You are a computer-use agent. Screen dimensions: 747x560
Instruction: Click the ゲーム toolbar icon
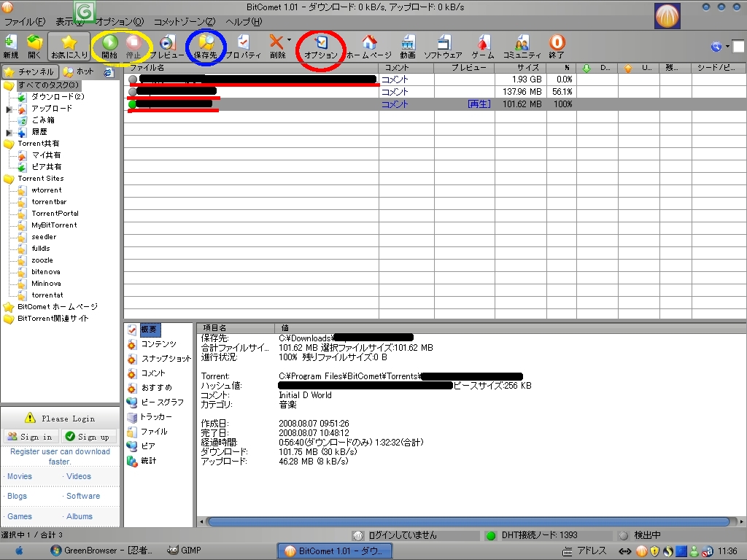pos(483,47)
